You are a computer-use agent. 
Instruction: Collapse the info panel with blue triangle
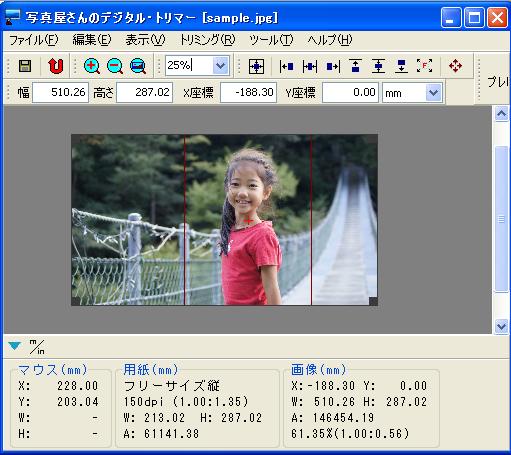click(15, 346)
